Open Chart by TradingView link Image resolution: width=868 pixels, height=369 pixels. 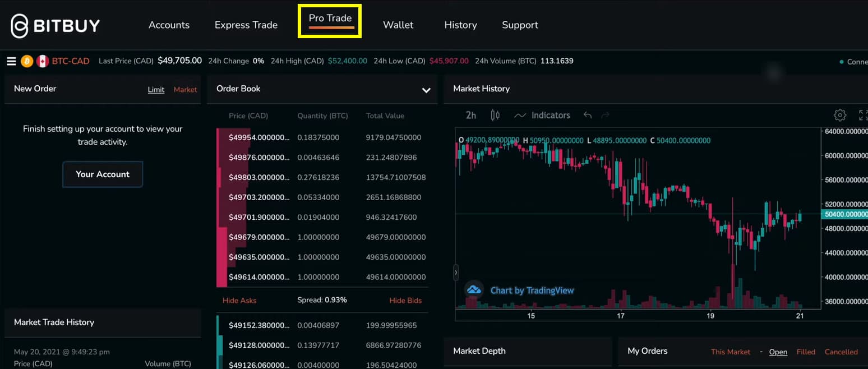(x=532, y=290)
